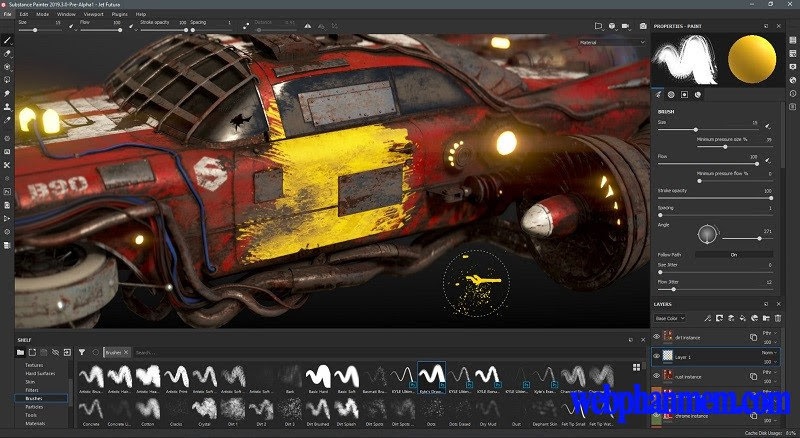The height and width of the screenshot is (438, 800).
Task: Click the Flow pen pressure icon in Properties
Action: [x=768, y=160]
